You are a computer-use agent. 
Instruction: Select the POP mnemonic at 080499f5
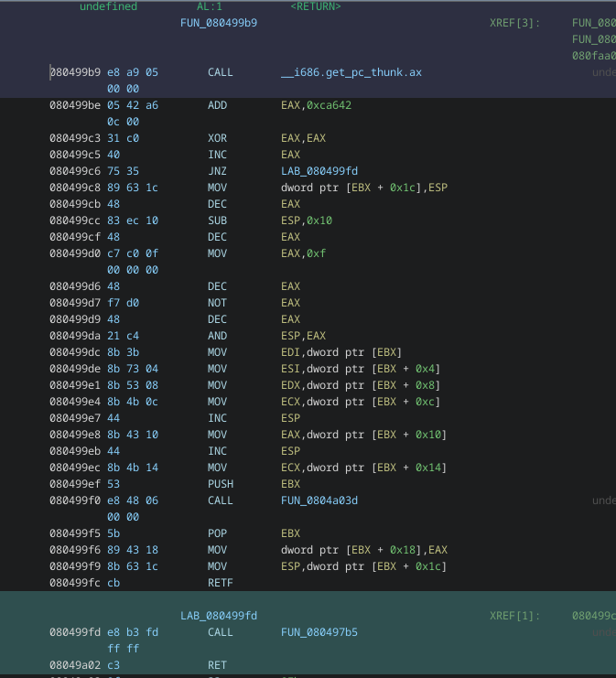pyautogui.click(x=217, y=533)
